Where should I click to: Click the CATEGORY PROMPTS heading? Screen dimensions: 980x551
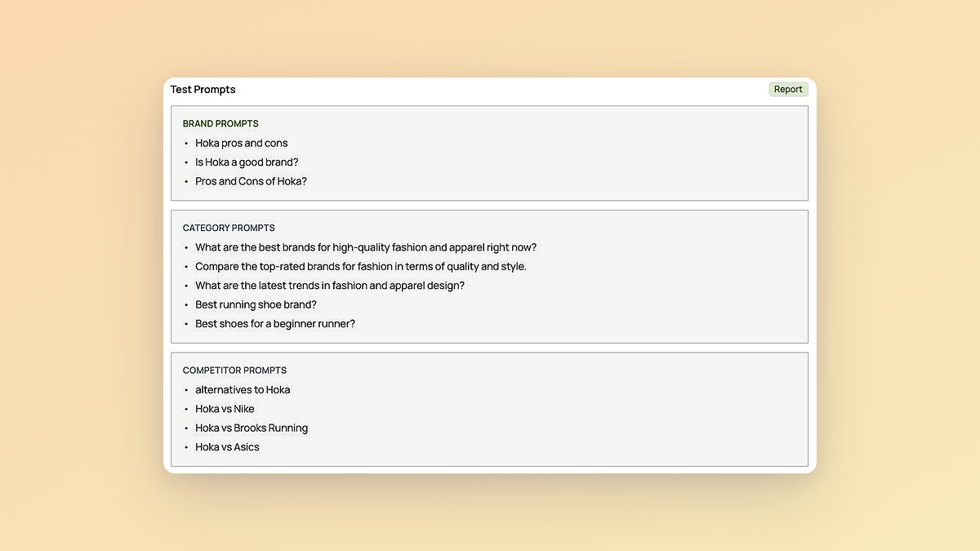click(229, 229)
